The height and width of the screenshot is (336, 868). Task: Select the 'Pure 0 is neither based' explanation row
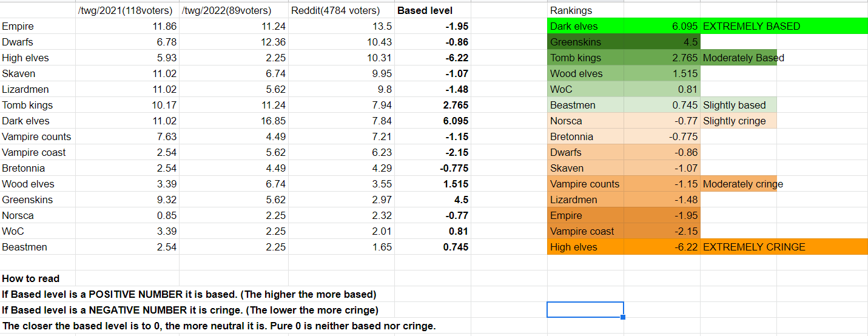[x=218, y=326]
